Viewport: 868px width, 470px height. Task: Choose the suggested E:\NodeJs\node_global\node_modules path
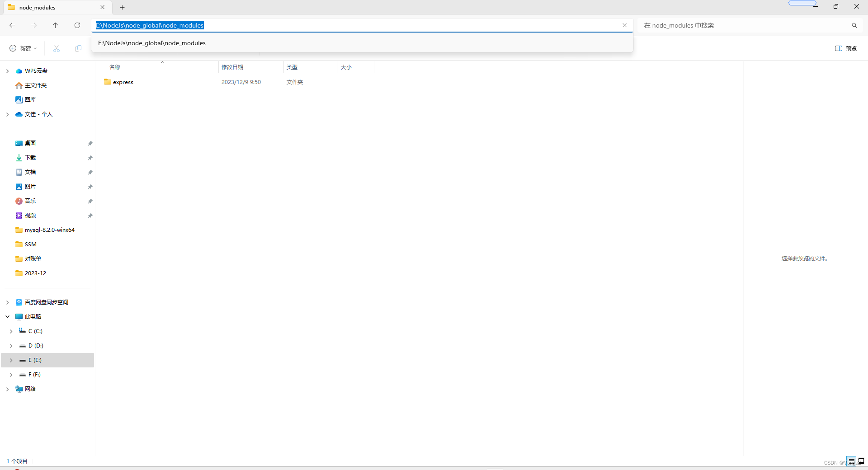click(362, 43)
